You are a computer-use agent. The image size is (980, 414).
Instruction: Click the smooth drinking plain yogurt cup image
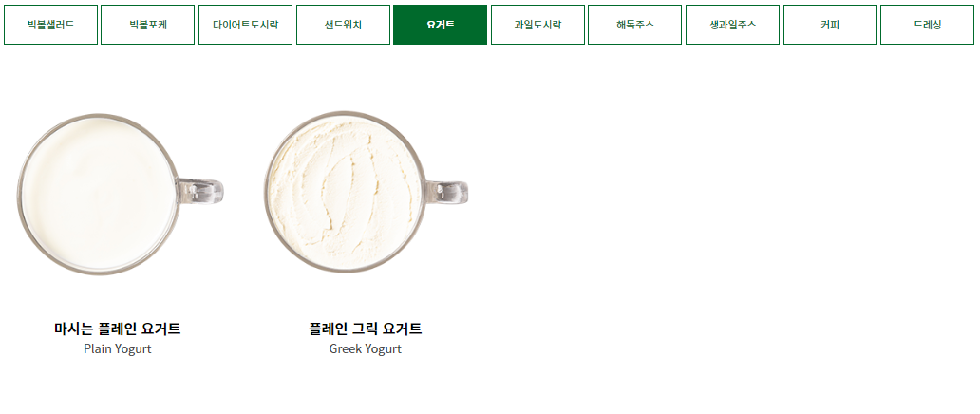click(x=100, y=194)
